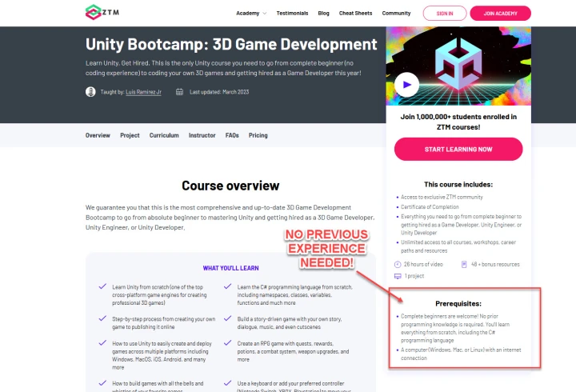This screenshot has height=392, width=576.
Task: Open the Blog page
Action: coord(324,14)
